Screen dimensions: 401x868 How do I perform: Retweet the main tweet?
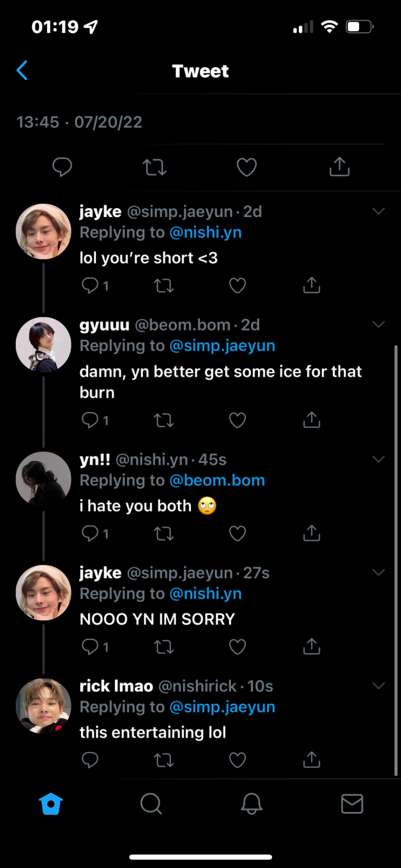click(155, 167)
